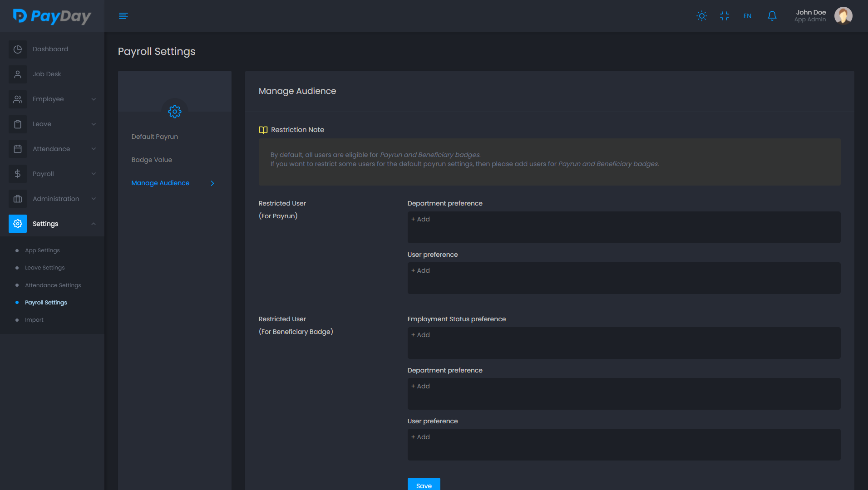
Task: Click the PayDay logo
Action: point(52,16)
